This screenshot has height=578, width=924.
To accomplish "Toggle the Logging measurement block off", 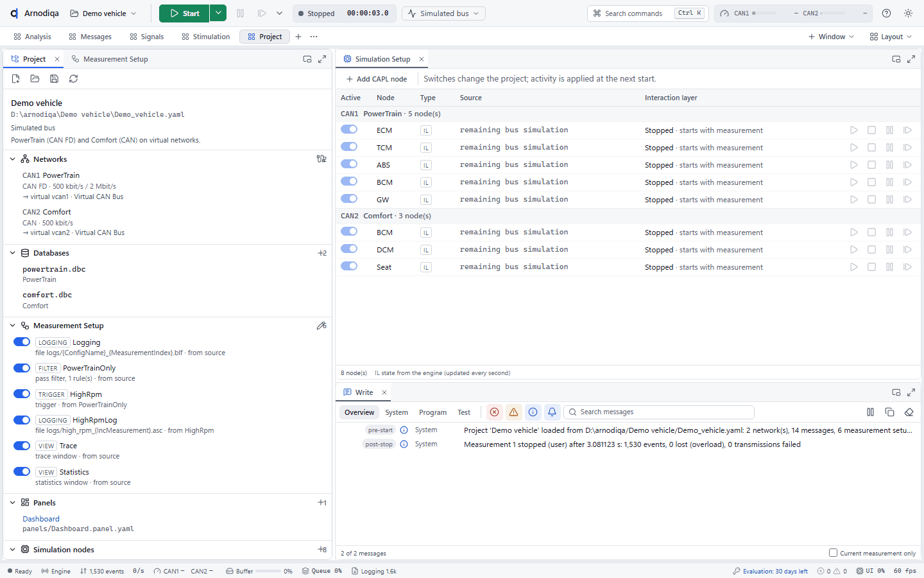I will (x=22, y=342).
